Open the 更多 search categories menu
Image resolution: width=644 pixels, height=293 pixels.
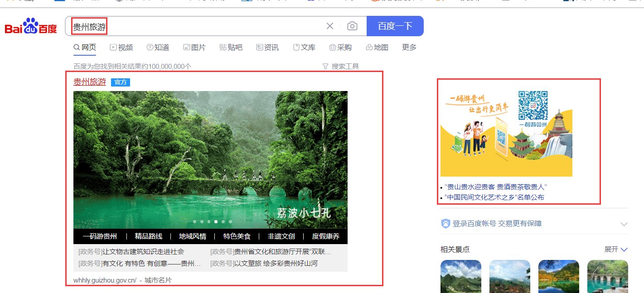click(409, 48)
